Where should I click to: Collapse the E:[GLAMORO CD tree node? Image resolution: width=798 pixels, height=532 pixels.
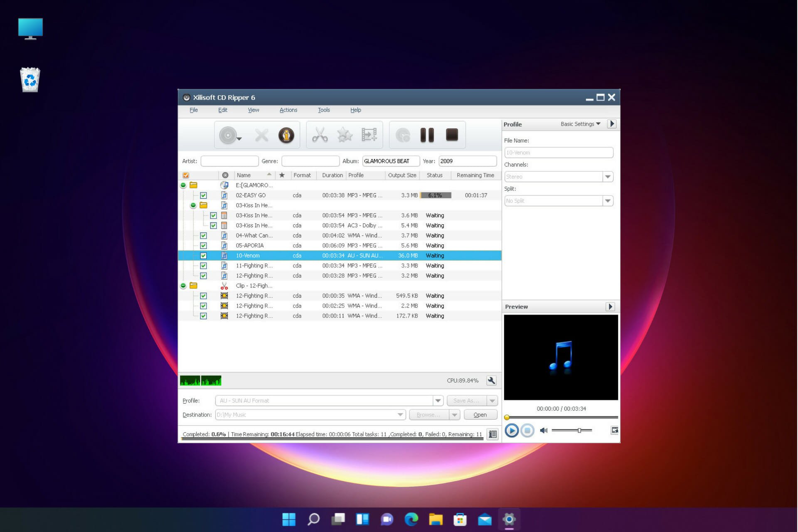[x=183, y=185]
